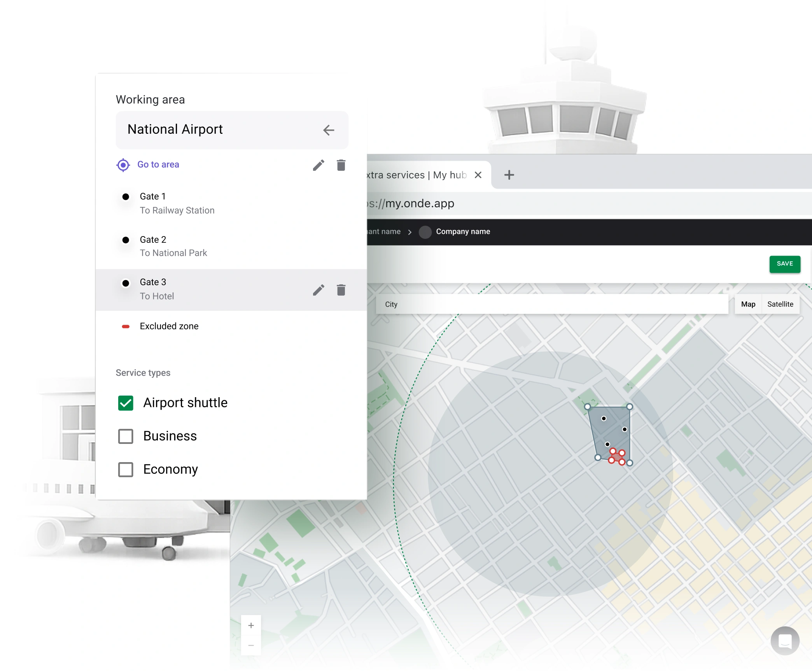Switch to Map view

click(748, 304)
